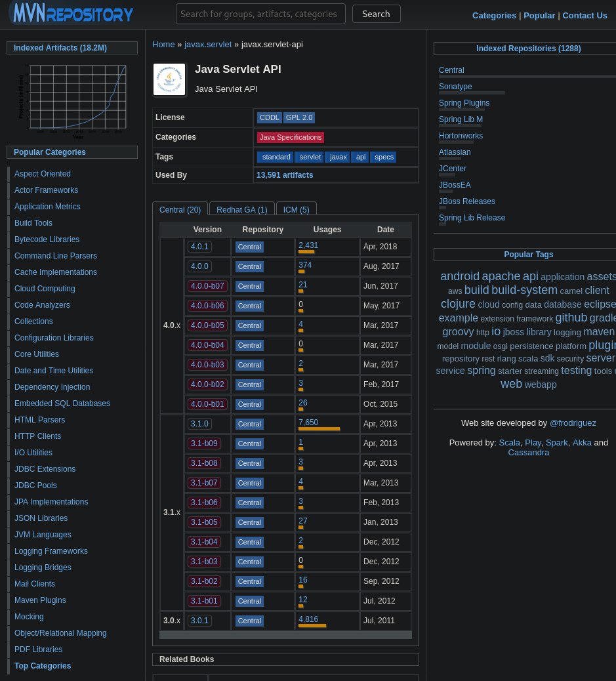Click the Central badge in the 3.0.1 row
This screenshot has height=681, width=616.
tap(249, 621)
